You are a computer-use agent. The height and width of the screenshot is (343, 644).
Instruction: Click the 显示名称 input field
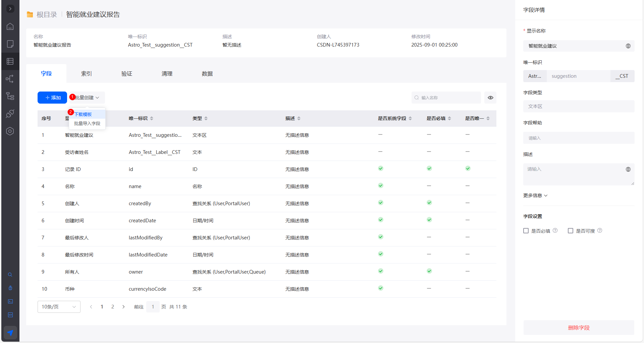579,46
